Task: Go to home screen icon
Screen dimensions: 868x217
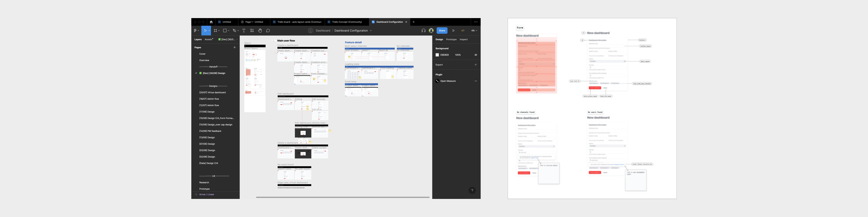Action: click(211, 22)
